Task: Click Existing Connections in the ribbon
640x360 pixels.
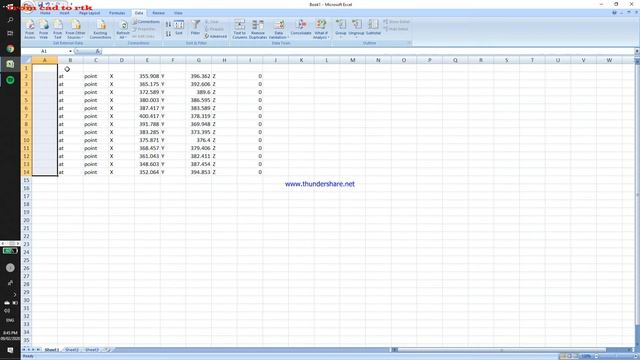Action: (x=100, y=29)
